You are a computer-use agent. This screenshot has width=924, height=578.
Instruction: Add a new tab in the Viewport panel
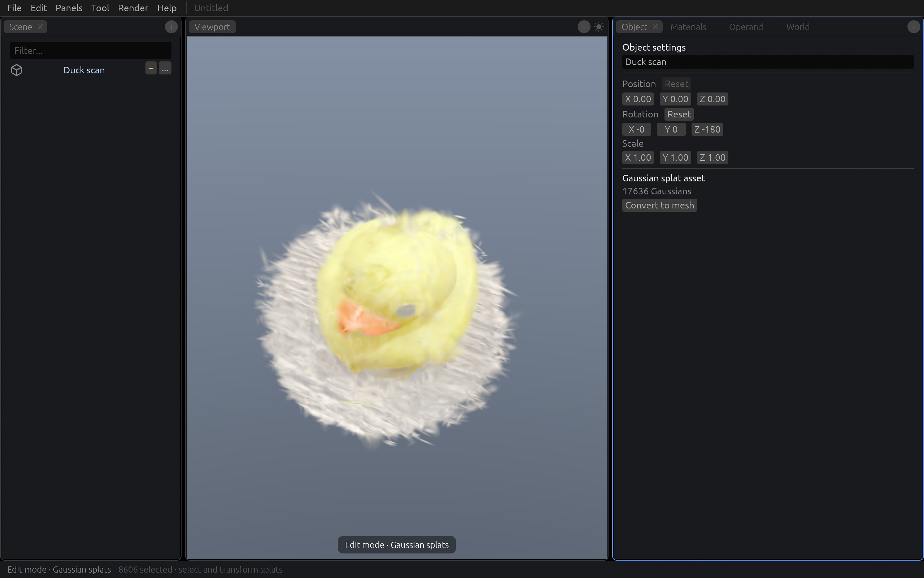point(583,27)
